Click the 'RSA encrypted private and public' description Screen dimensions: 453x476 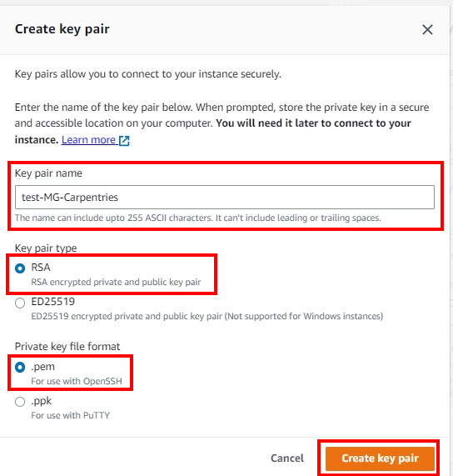coord(116,282)
